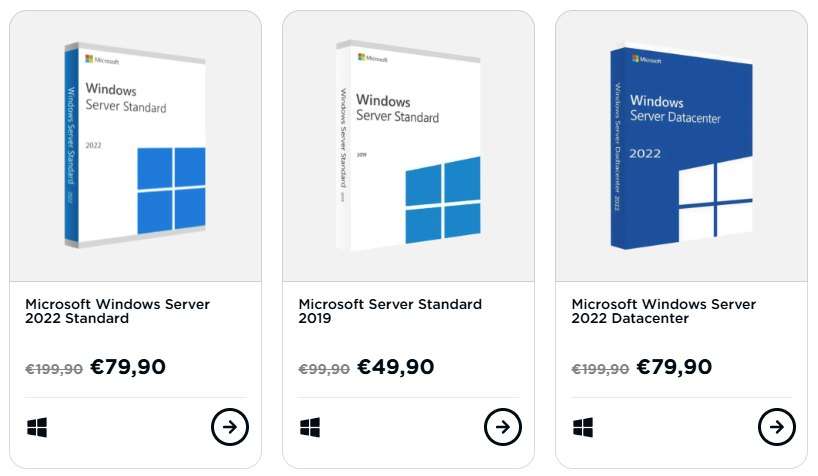The width and height of the screenshot is (818, 476).
Task: Click Windows logo icon under 2022 Datacenter card
Action: (x=583, y=427)
